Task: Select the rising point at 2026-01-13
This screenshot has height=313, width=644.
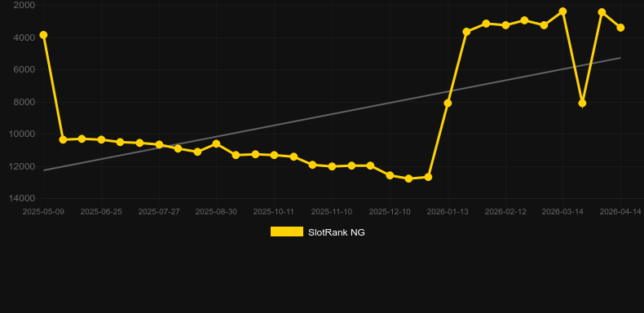Action: [x=448, y=103]
